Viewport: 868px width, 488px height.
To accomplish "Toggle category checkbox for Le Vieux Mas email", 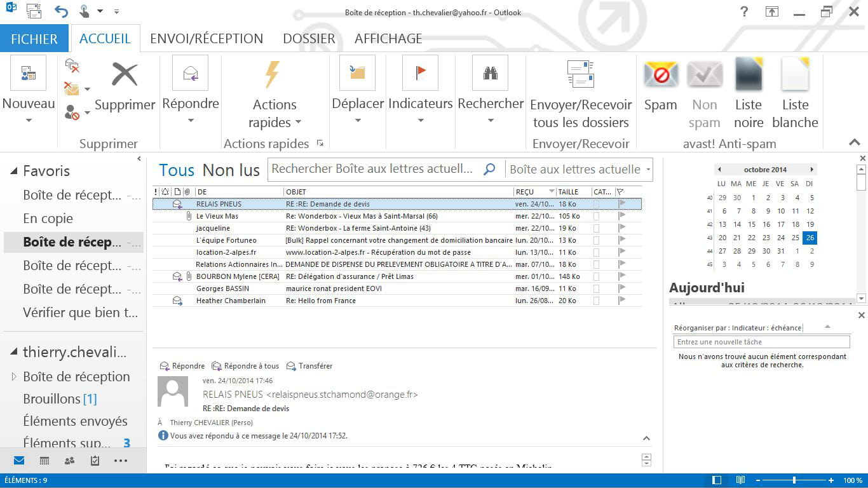I will click(x=596, y=217).
